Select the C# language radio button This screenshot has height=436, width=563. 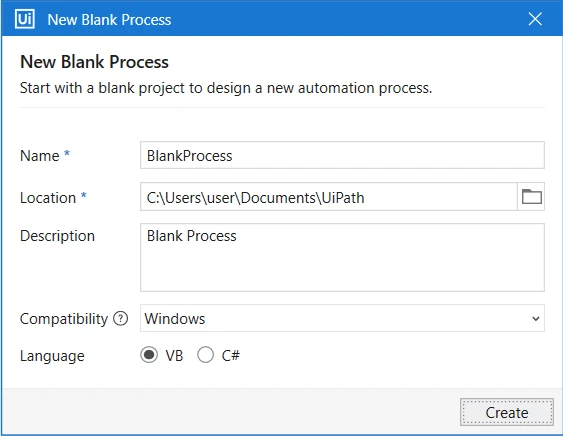(205, 355)
